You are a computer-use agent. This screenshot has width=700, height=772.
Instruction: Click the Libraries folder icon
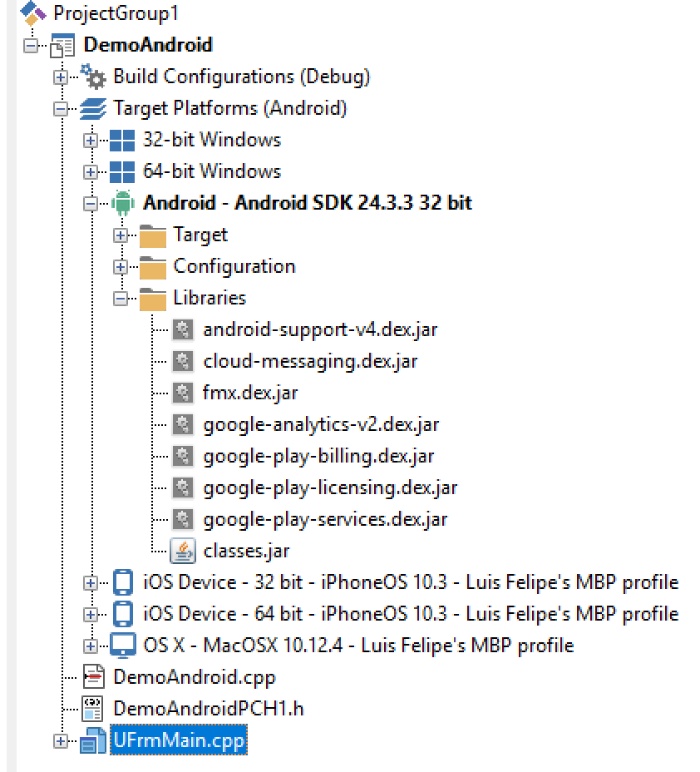point(153,299)
